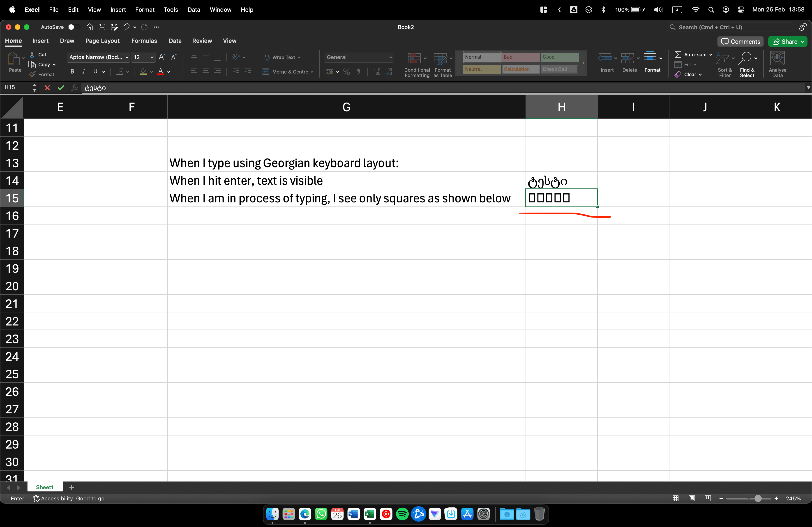Viewport: 812px width, 527px height.
Task: Toggle Italic formatting
Action: pyautogui.click(x=84, y=72)
